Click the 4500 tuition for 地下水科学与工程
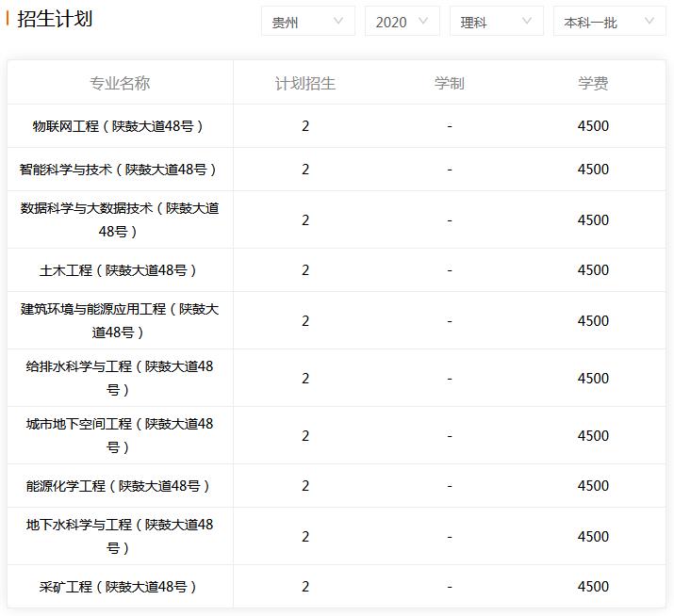Image resolution: width=674 pixels, height=616 pixels. point(593,536)
